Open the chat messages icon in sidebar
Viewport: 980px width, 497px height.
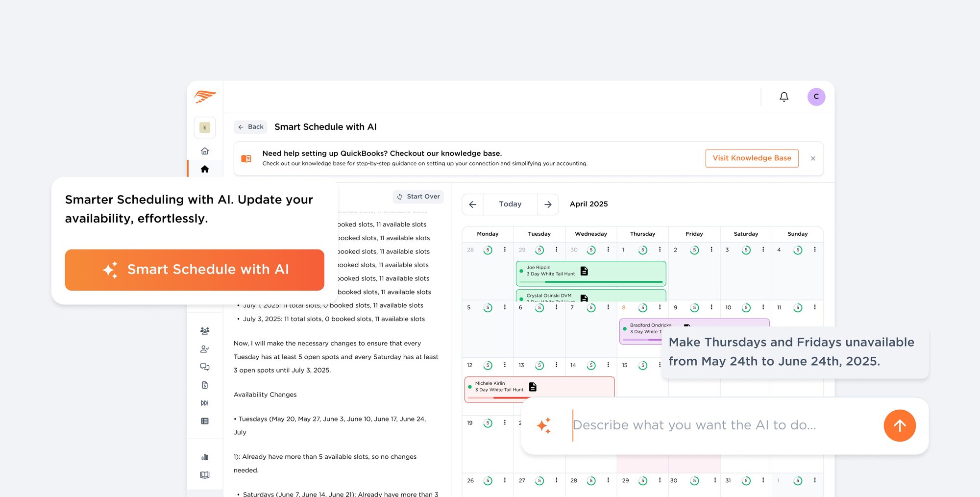point(205,367)
